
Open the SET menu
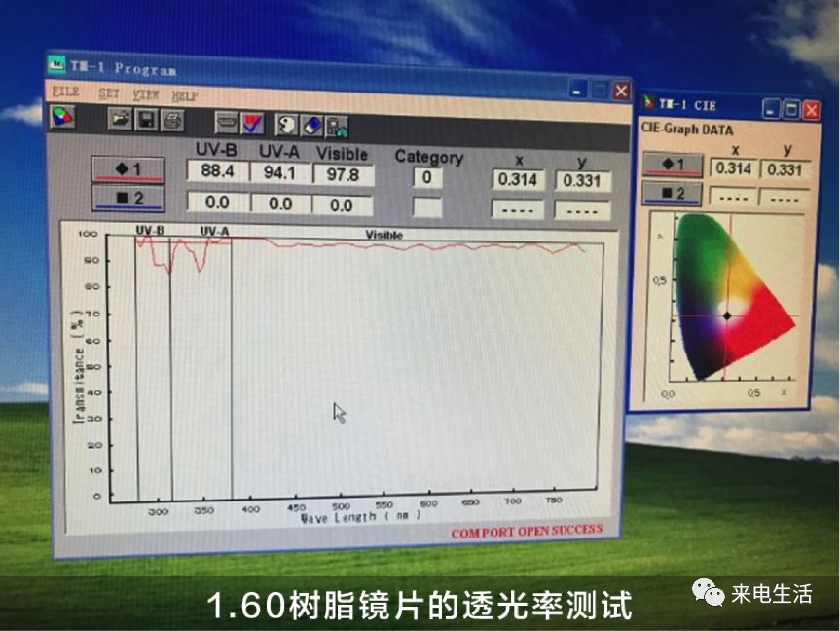coord(109,93)
